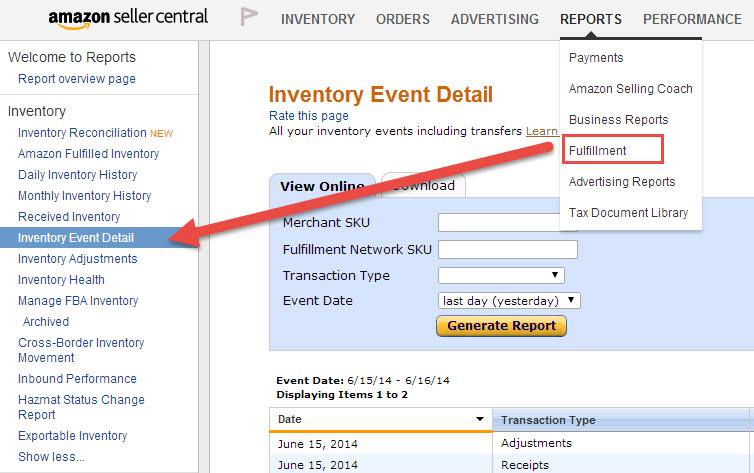754x473 pixels.
Task: Open the Report overview page link
Action: tap(76, 79)
